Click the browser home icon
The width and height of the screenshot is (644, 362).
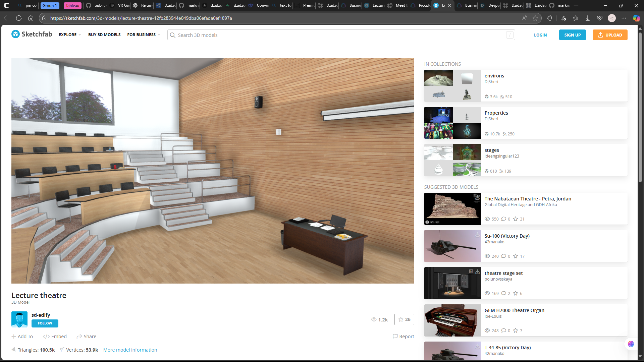pyautogui.click(x=31, y=18)
